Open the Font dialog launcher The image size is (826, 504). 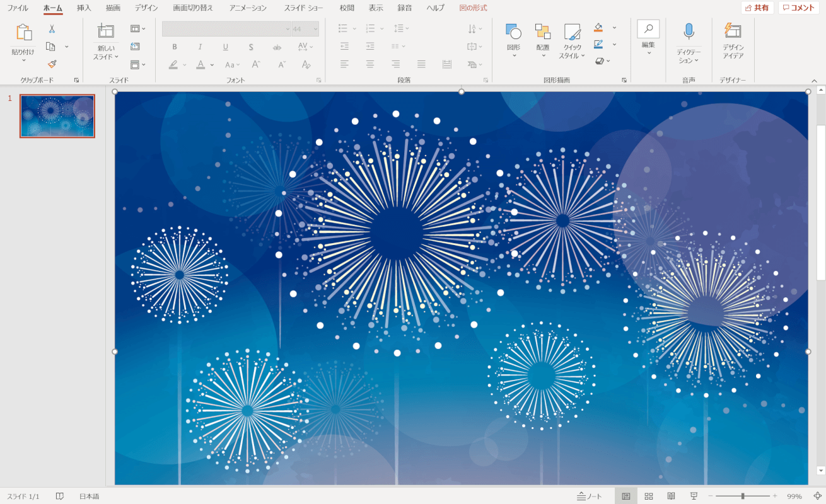click(x=319, y=81)
